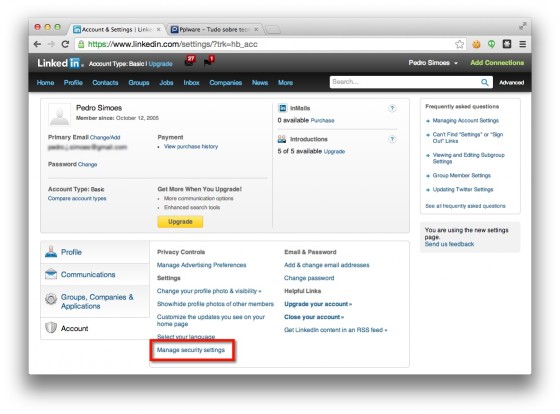
Task: Click the Change password link
Action: click(309, 278)
